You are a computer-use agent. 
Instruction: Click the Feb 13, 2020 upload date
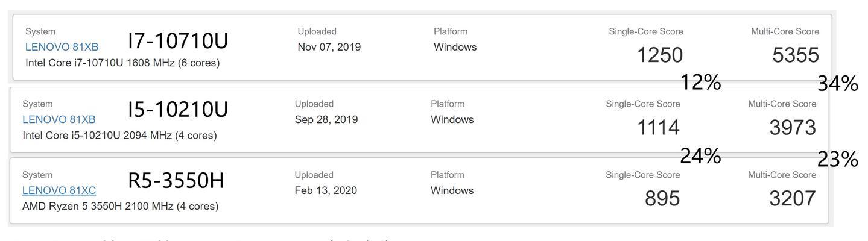click(326, 190)
